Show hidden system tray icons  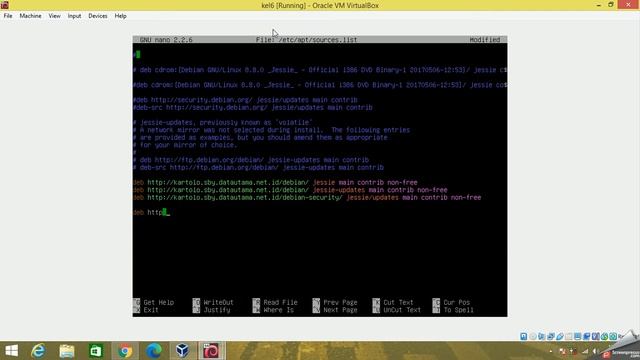click(551, 351)
